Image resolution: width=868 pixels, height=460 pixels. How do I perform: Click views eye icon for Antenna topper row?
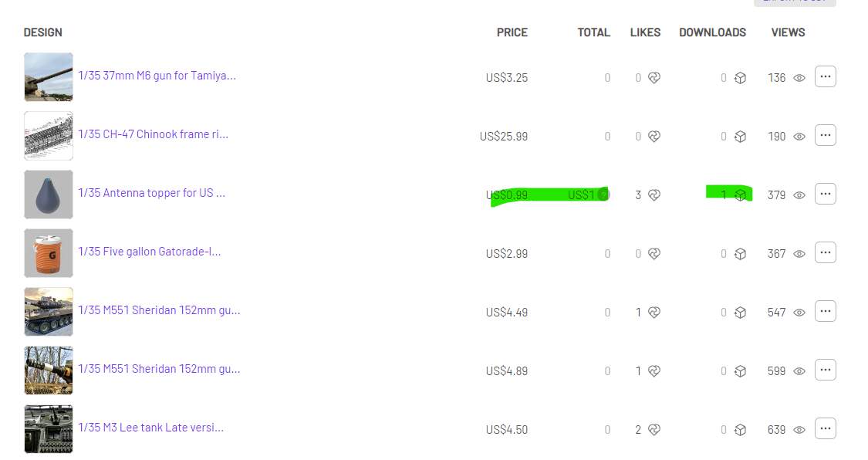pos(799,195)
